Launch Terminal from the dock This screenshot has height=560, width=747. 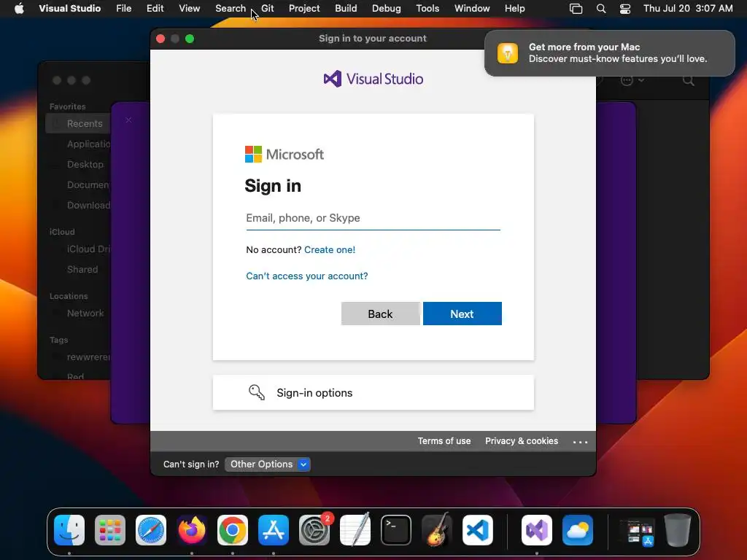pyautogui.click(x=396, y=530)
